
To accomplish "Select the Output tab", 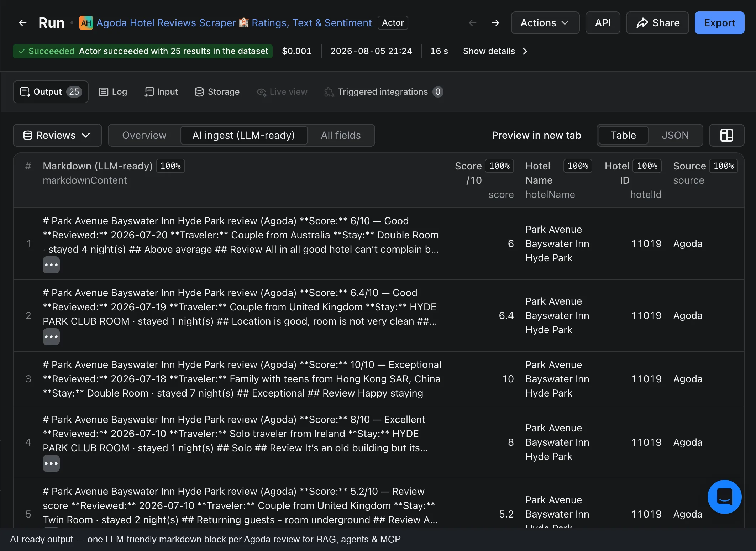I will (51, 92).
